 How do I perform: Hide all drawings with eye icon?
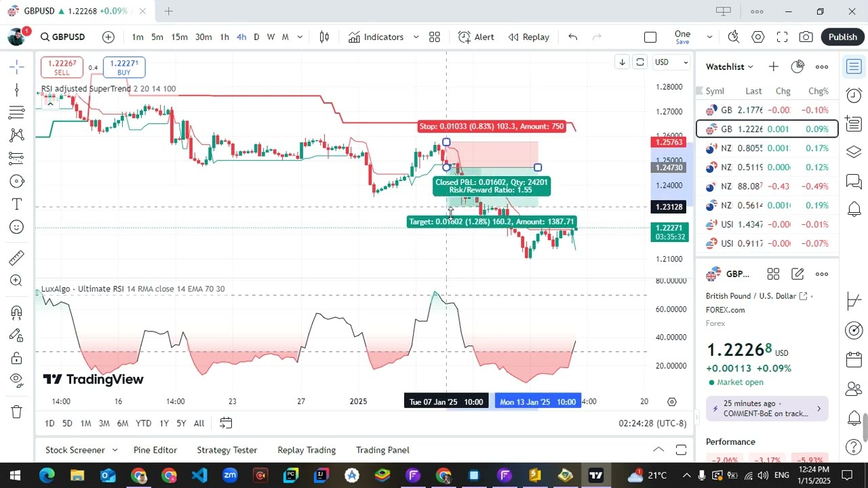pos(17,380)
